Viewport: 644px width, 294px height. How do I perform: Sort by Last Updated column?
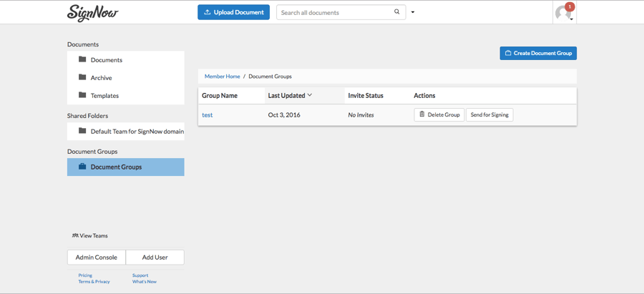coord(290,95)
